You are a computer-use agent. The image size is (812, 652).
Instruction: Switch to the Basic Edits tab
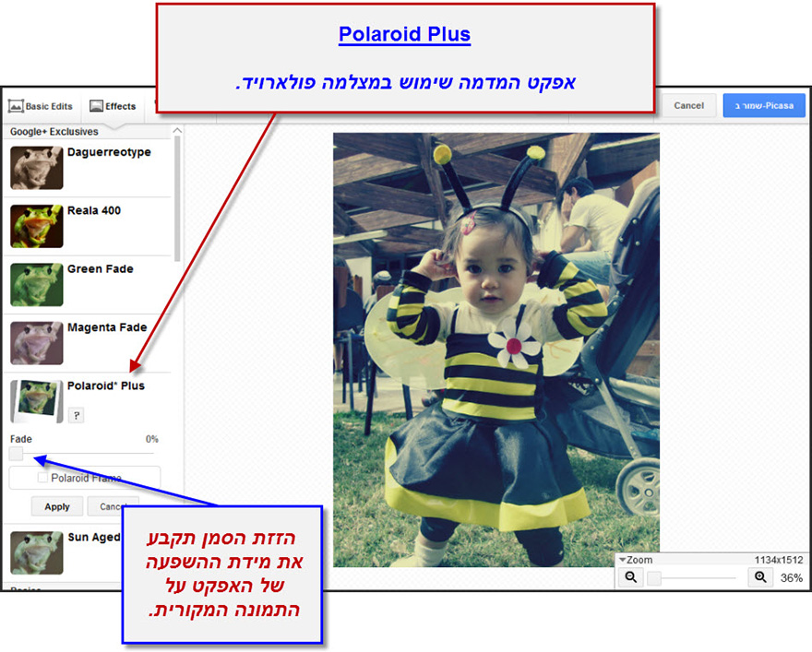pyautogui.click(x=41, y=105)
